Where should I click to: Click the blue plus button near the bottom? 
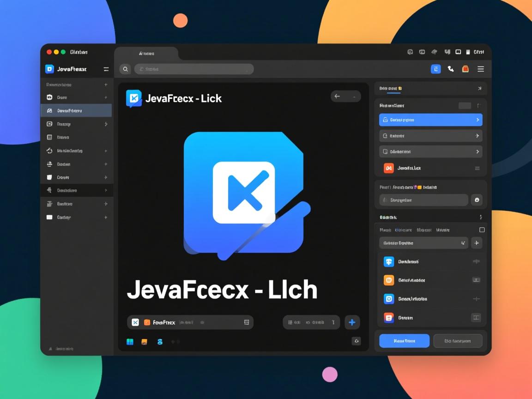[x=352, y=322]
